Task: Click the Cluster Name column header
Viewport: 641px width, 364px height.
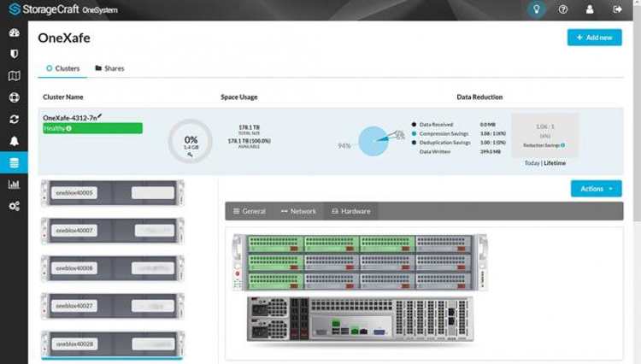Action: pyautogui.click(x=63, y=97)
